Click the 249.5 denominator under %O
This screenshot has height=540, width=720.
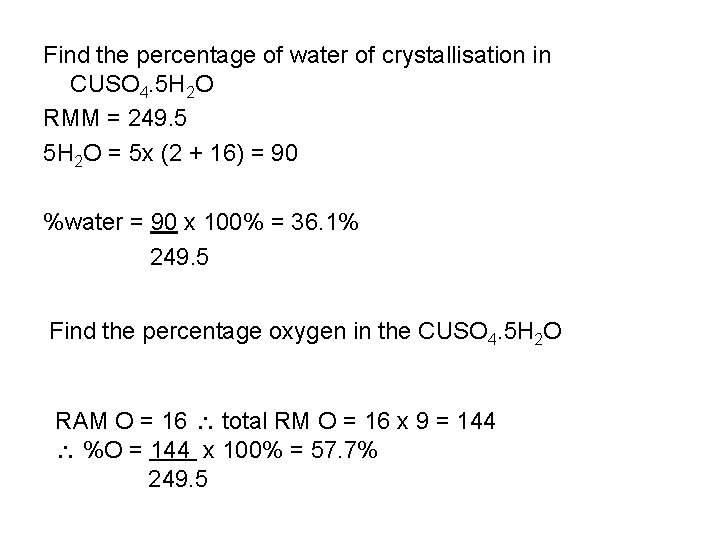(x=178, y=479)
